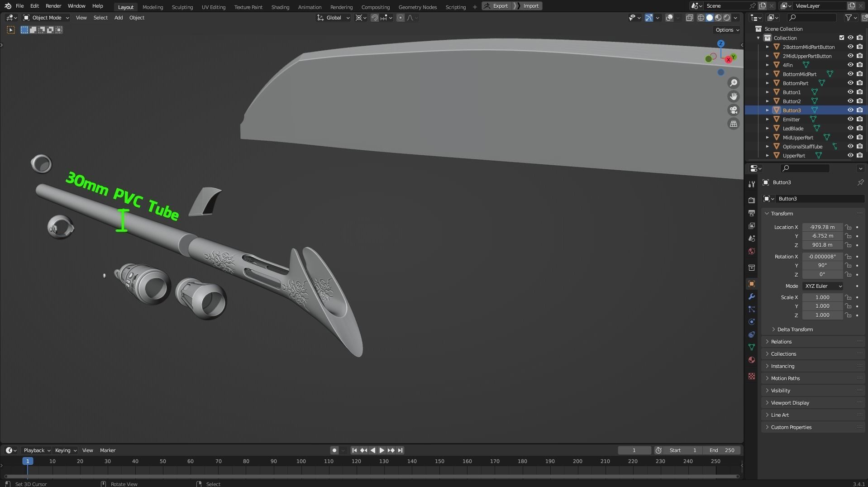This screenshot has width=868, height=487.
Task: Open the viewport Add menu
Action: click(118, 18)
